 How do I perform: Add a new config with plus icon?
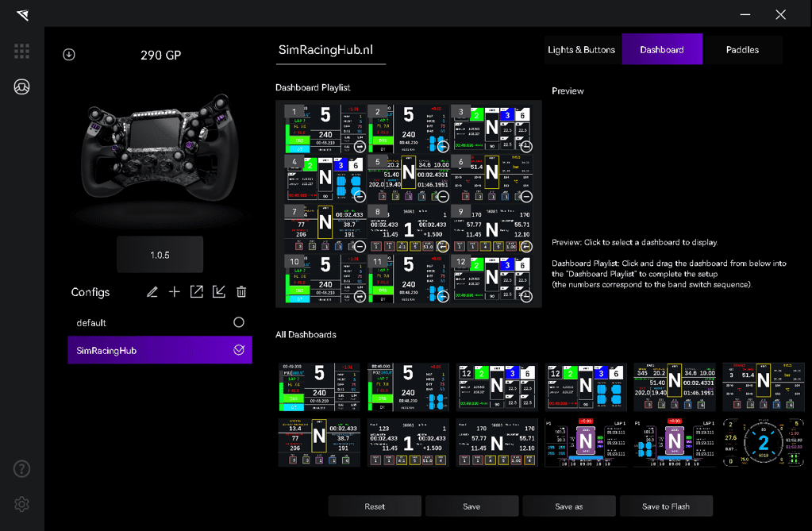tap(175, 292)
